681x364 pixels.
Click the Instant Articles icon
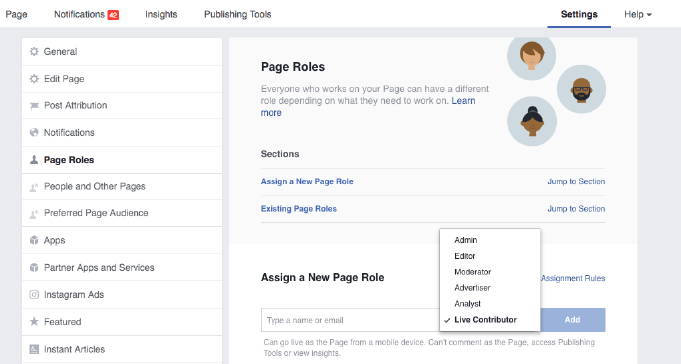tap(34, 349)
